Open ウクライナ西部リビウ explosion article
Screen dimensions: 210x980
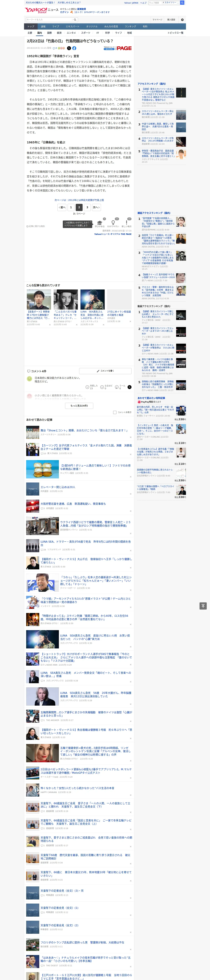coord(95,524)
